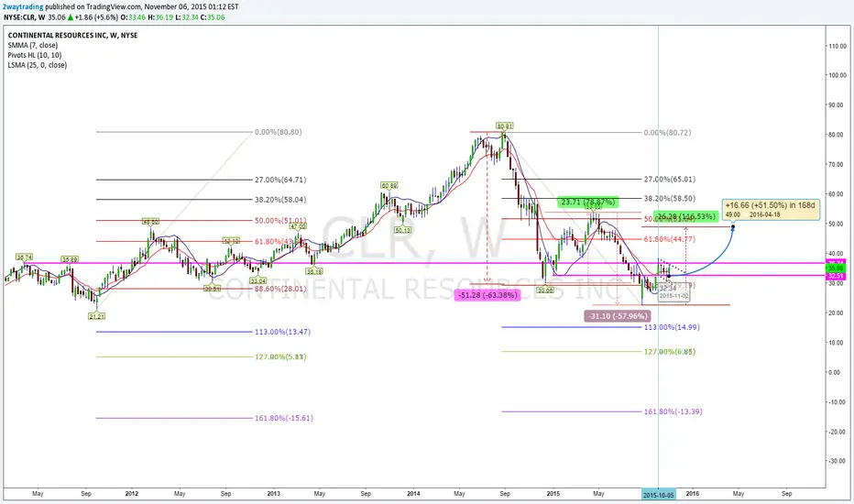Click the 161.80%(-15.61) Fibonacci label

pos(284,418)
